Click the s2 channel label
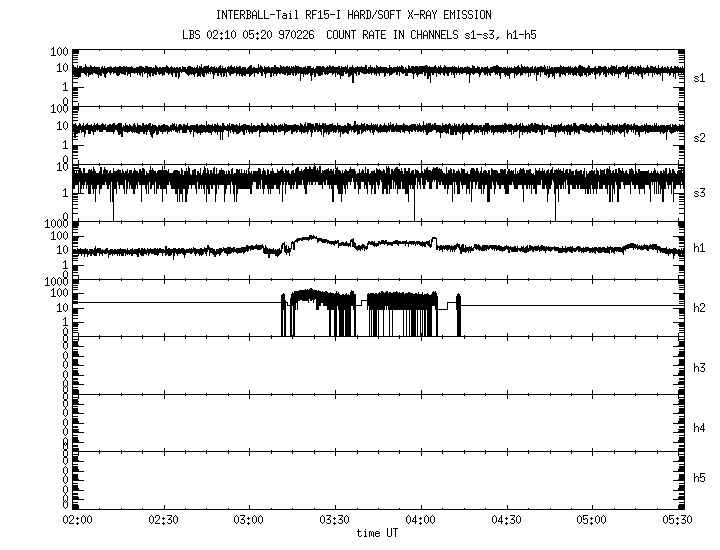The width and height of the screenshot is (720, 550). tap(699, 138)
